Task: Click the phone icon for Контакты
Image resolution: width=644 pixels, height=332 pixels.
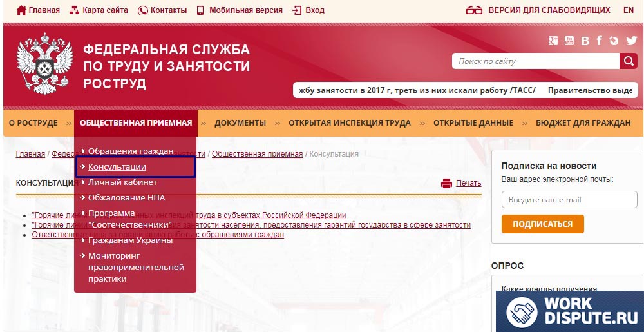Action: [142, 11]
